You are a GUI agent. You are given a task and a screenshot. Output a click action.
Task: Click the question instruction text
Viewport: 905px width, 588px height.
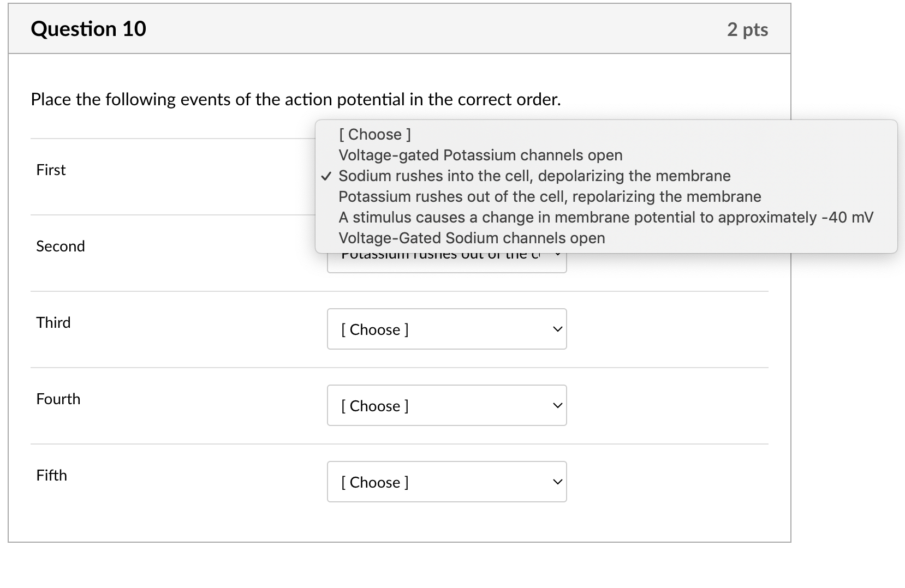click(x=295, y=99)
